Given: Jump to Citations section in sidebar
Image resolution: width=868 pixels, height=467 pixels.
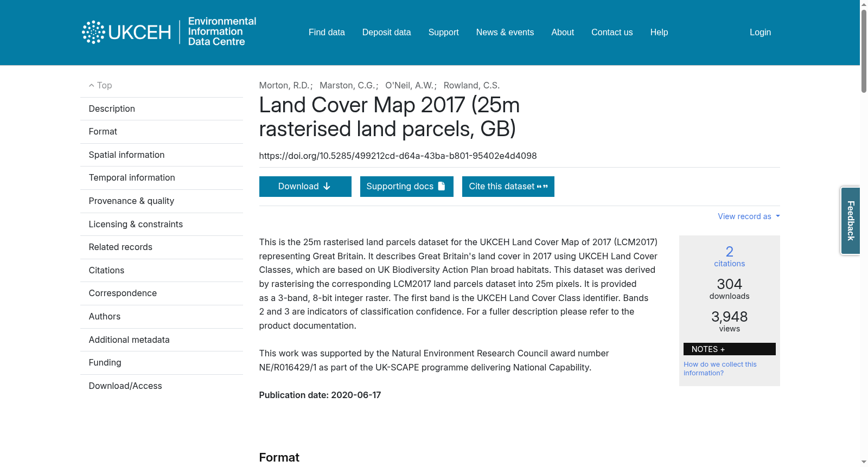Looking at the screenshot, I should [162, 271].
